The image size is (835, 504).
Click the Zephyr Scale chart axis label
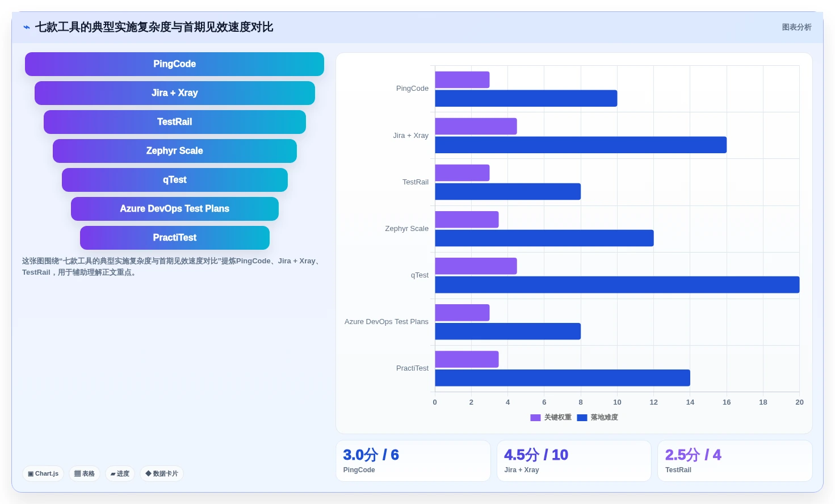click(x=406, y=229)
